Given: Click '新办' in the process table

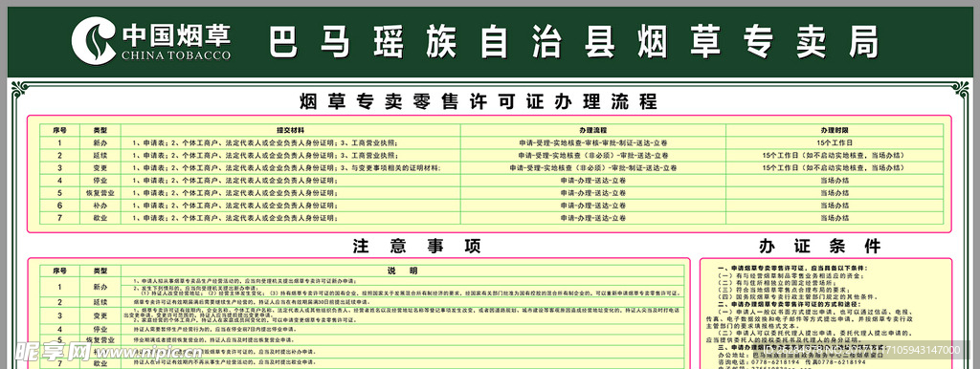Looking at the screenshot, I should (x=100, y=143).
